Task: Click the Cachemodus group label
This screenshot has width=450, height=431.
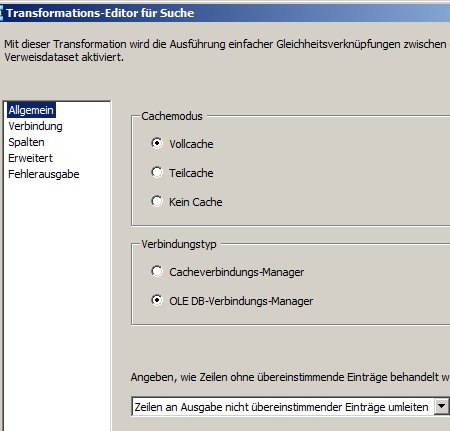Action: coord(172,116)
